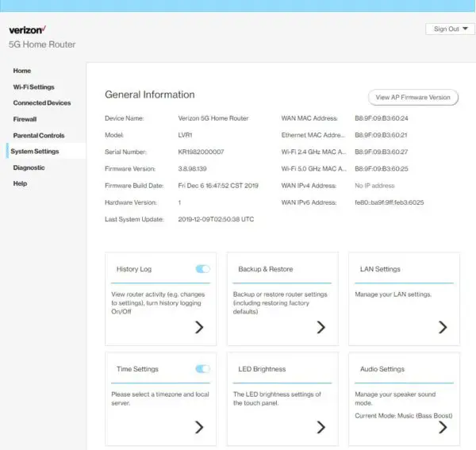Click model value LVR1
The image size is (476, 450).
coord(185,135)
